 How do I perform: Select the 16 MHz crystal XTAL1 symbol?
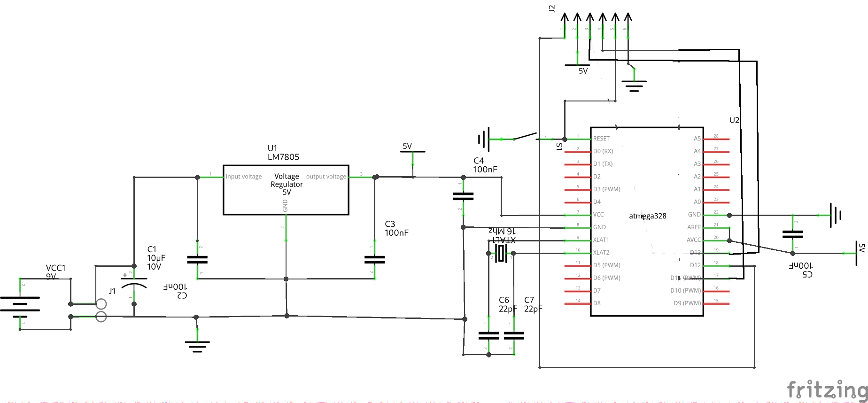(x=501, y=253)
